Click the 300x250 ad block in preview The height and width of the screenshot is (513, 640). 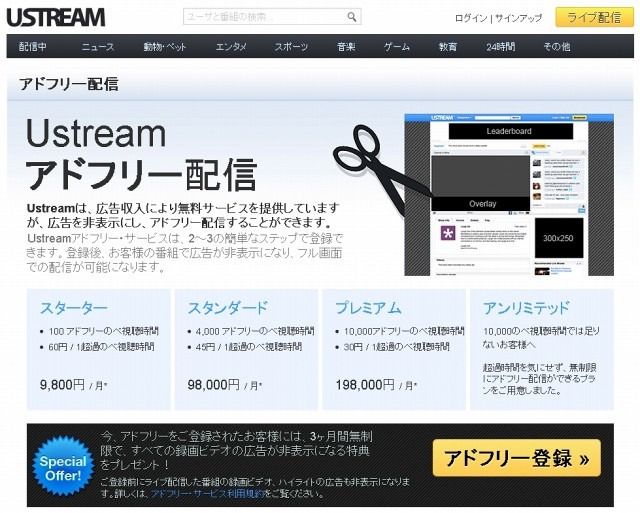point(559,238)
